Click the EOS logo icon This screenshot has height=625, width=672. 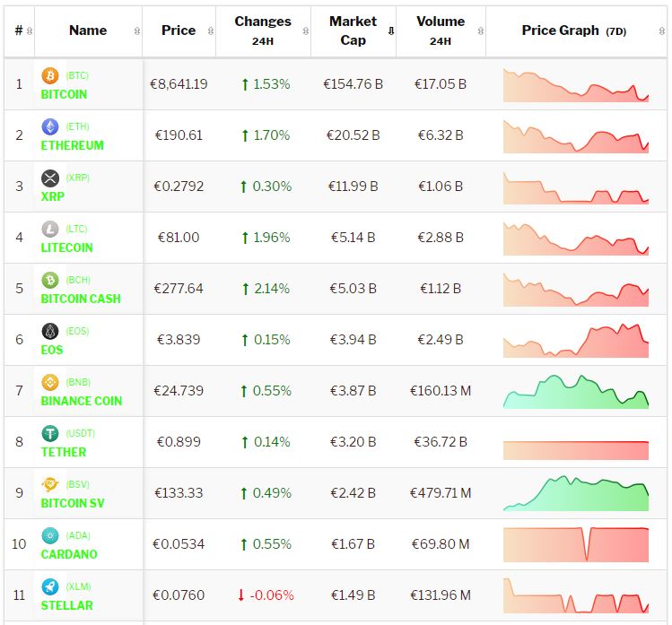pyautogui.click(x=50, y=332)
